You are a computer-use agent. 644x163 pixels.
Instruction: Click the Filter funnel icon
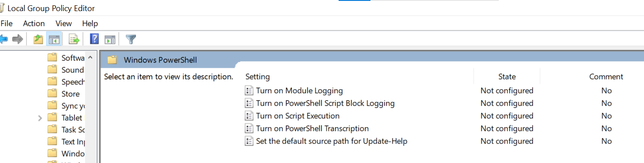[131, 39]
